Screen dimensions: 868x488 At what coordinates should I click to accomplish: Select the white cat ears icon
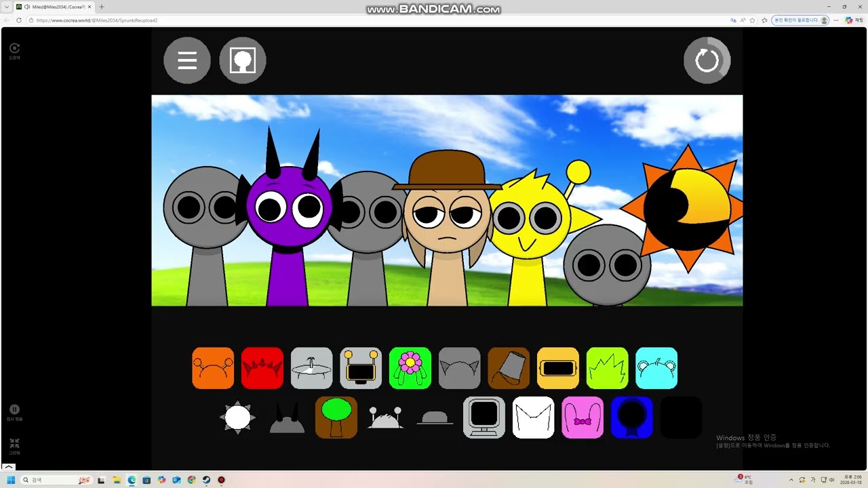click(534, 418)
